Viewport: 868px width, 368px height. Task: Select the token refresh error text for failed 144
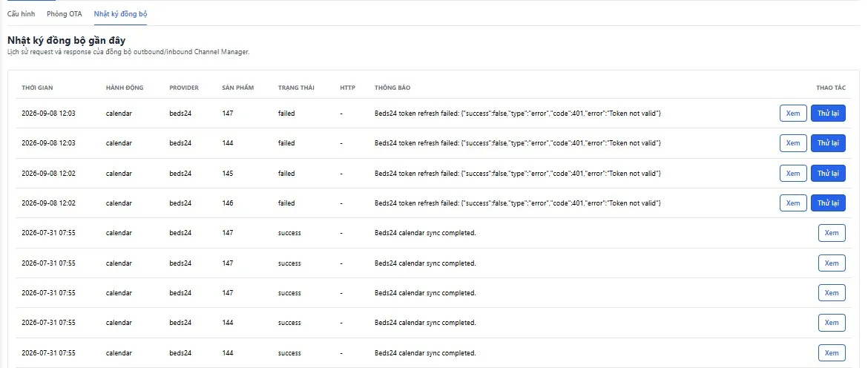[518, 142]
